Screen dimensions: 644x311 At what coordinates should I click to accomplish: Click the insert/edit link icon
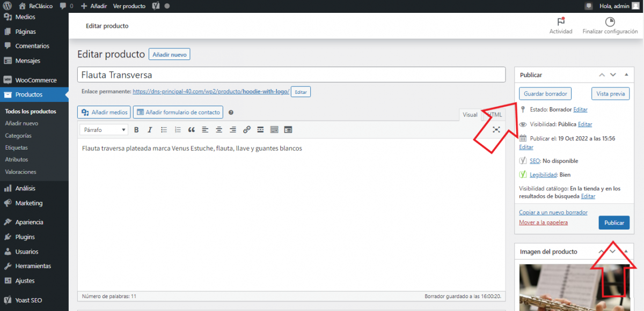(247, 130)
